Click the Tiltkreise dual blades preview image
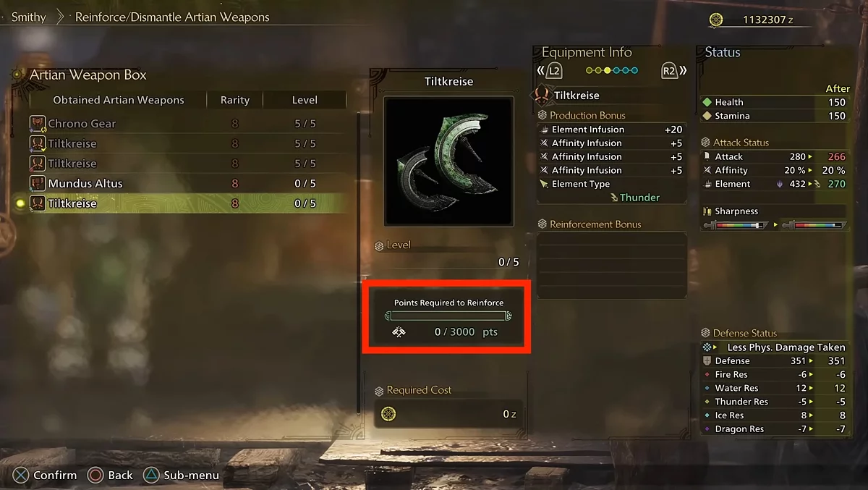The height and width of the screenshot is (490, 868). 449,161
